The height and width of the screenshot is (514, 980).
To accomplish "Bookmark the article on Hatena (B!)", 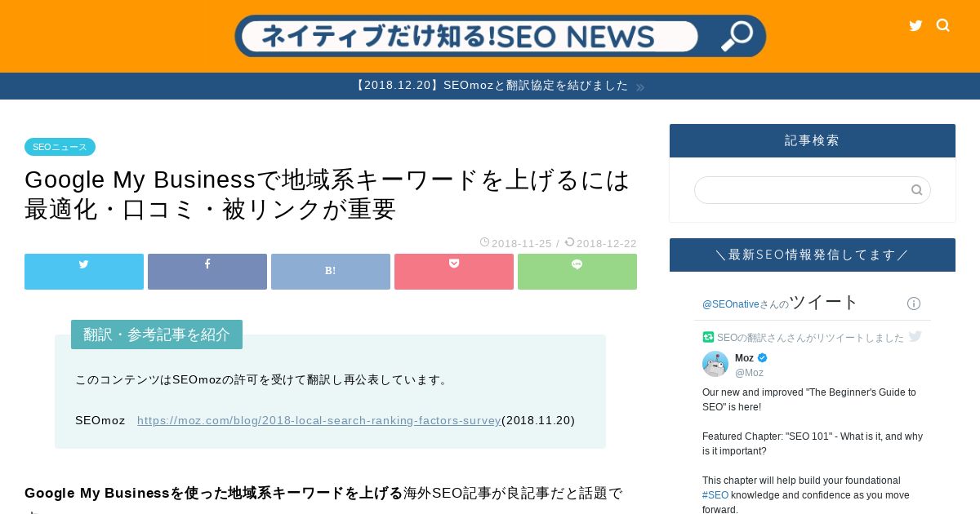I will tap(331, 272).
